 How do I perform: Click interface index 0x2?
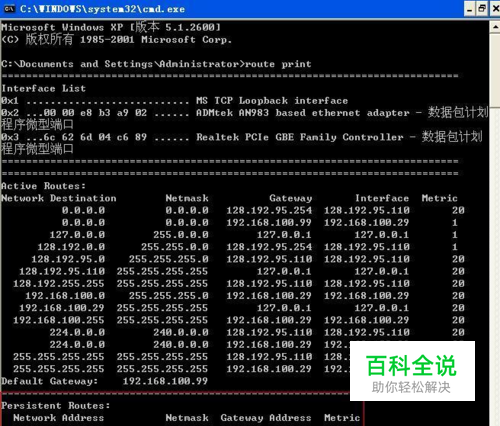click(10, 113)
